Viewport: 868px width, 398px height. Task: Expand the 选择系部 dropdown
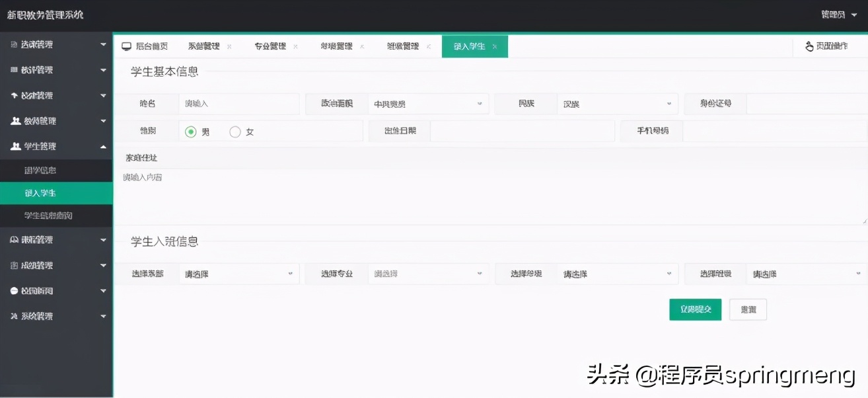point(238,273)
